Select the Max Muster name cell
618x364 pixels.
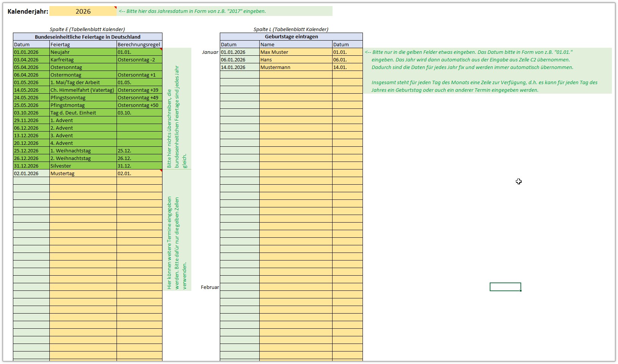click(296, 52)
